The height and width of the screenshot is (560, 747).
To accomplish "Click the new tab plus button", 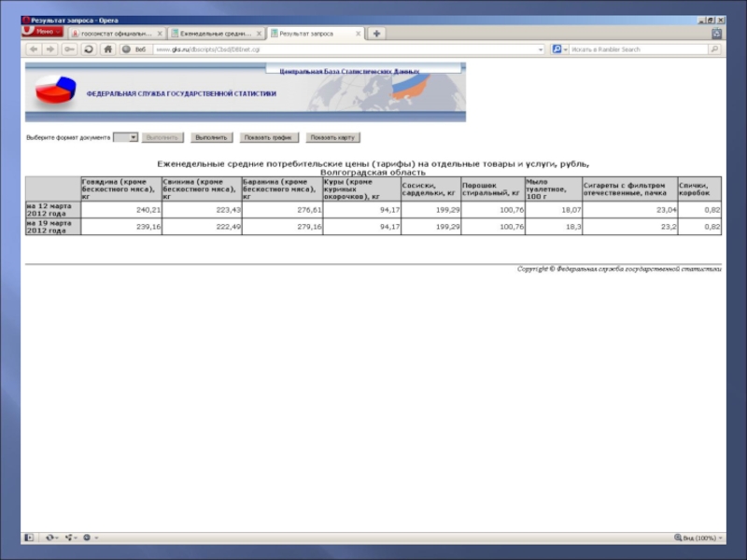I will point(376,33).
